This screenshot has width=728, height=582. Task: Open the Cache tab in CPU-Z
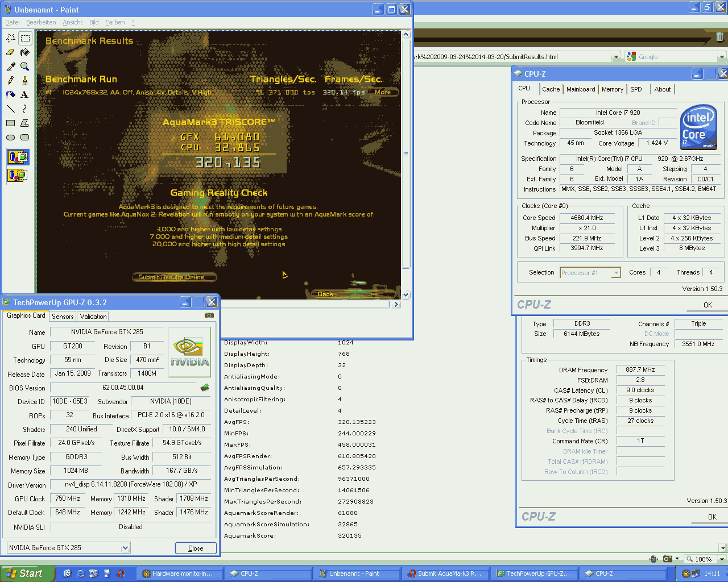pos(551,89)
